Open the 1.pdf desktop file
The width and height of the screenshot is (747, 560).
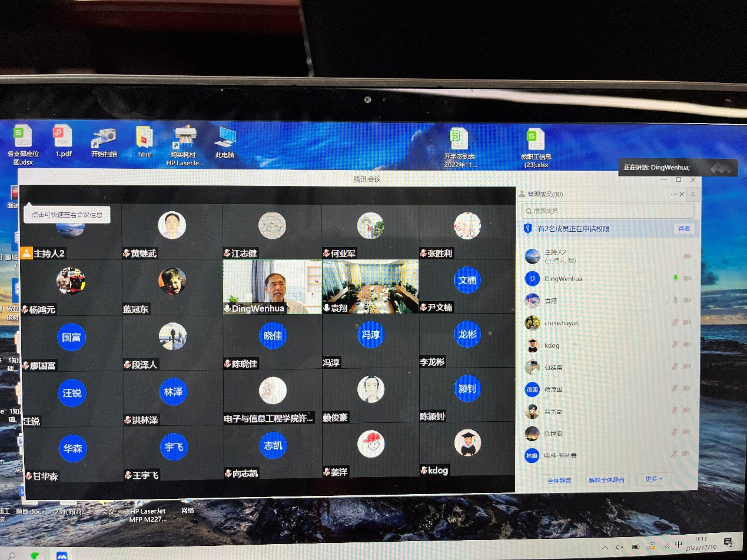tap(63, 141)
